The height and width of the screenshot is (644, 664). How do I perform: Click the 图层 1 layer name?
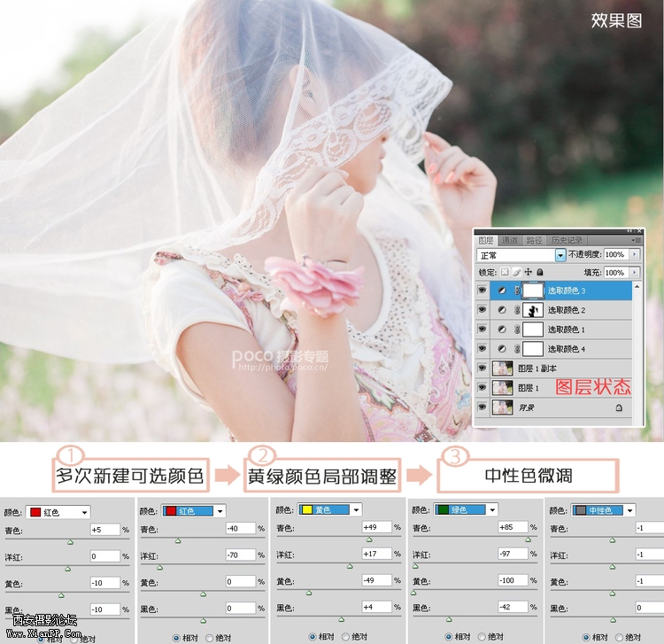click(x=529, y=388)
